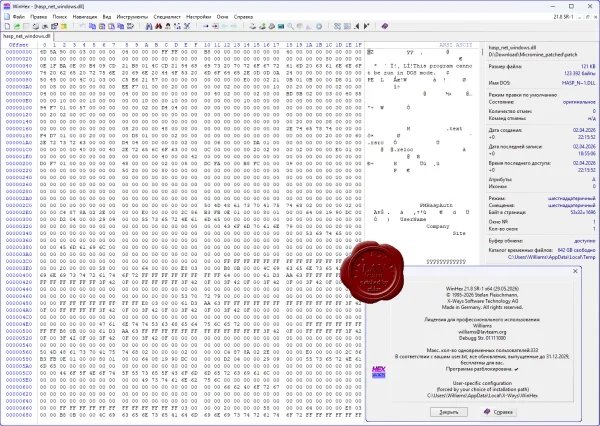Viewport: 600px width, 426px height.
Task: Click the inner document window close button
Action: point(596,17)
